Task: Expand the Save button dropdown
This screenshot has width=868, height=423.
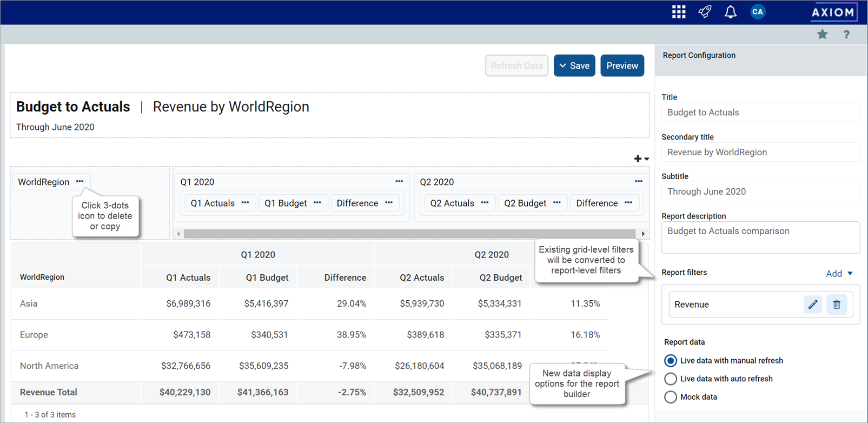Action: point(564,66)
